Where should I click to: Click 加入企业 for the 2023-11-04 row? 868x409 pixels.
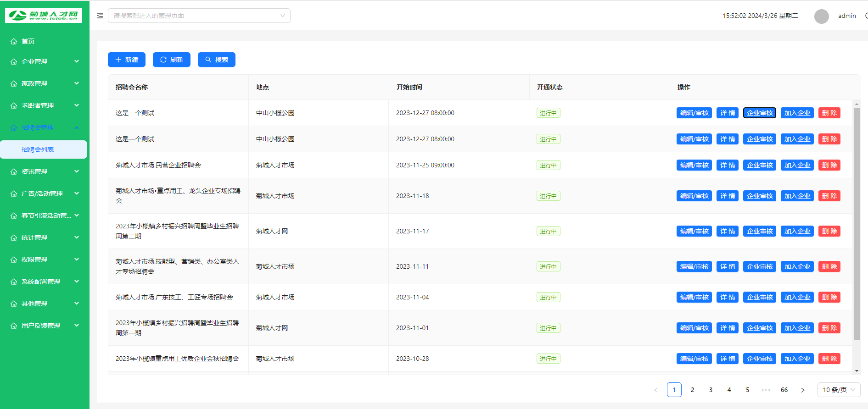[x=797, y=297]
